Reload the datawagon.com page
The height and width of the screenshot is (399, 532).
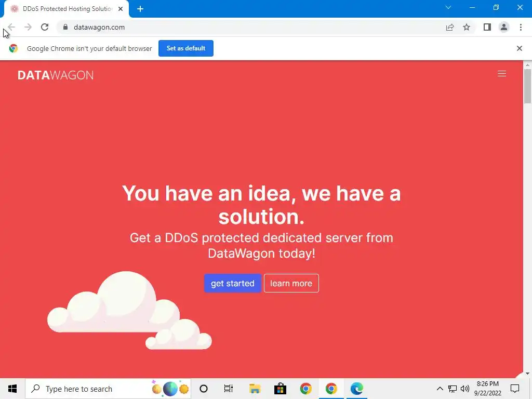pos(45,27)
